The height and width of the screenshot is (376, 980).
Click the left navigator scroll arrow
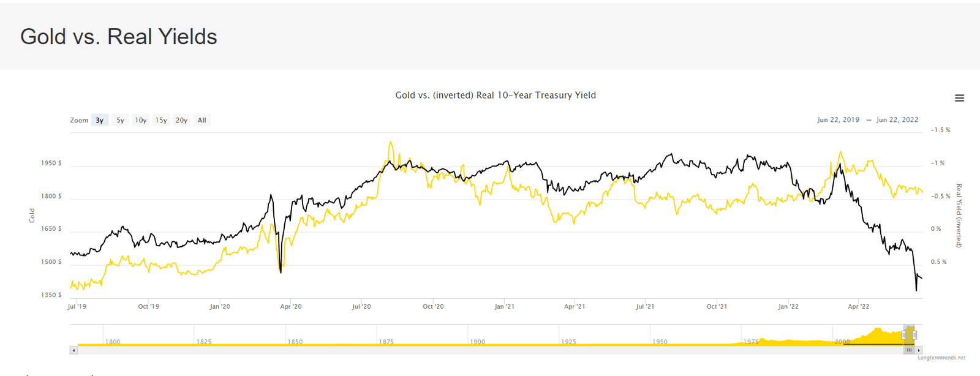pos(73,350)
